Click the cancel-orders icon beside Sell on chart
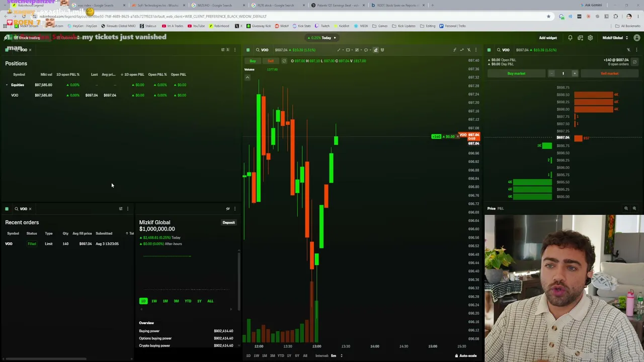Screen dimensions: 644x362 click(284, 61)
